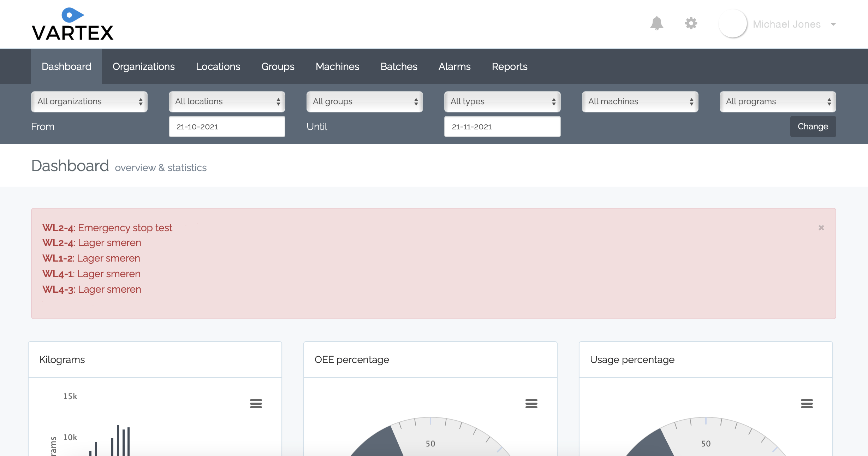Open Usage percentage chart menu icon
Screen dimensions: 868x456
tap(807, 403)
